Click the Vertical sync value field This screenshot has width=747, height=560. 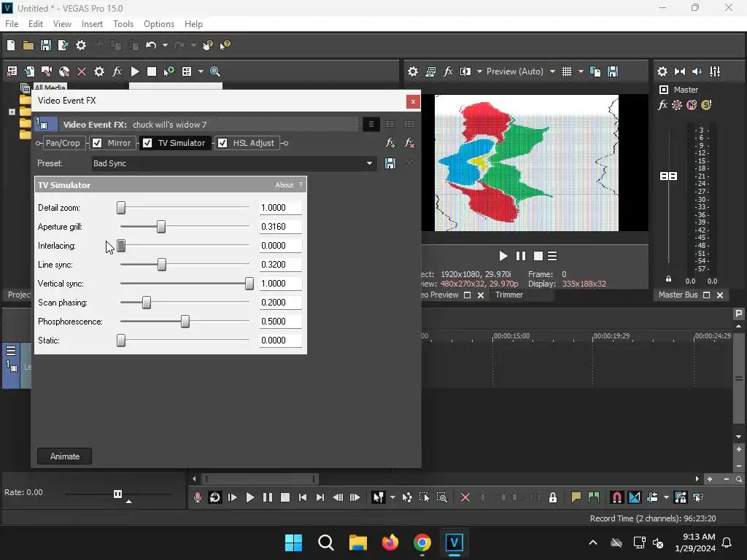click(x=281, y=284)
